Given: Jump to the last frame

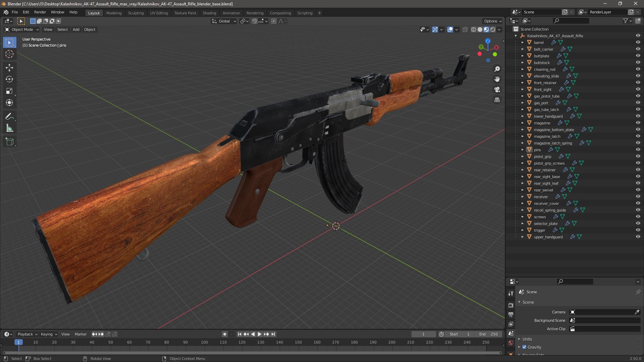Looking at the screenshot, I should point(273,334).
